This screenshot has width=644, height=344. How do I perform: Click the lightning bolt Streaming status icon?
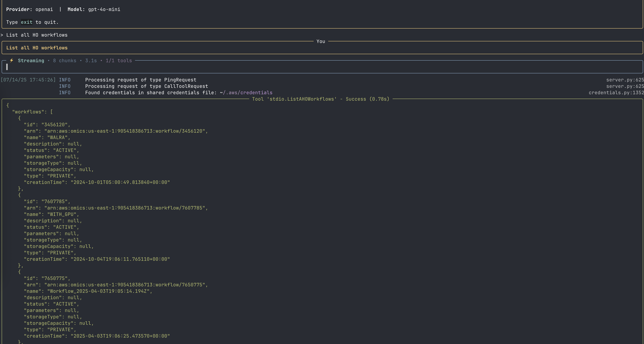11,60
